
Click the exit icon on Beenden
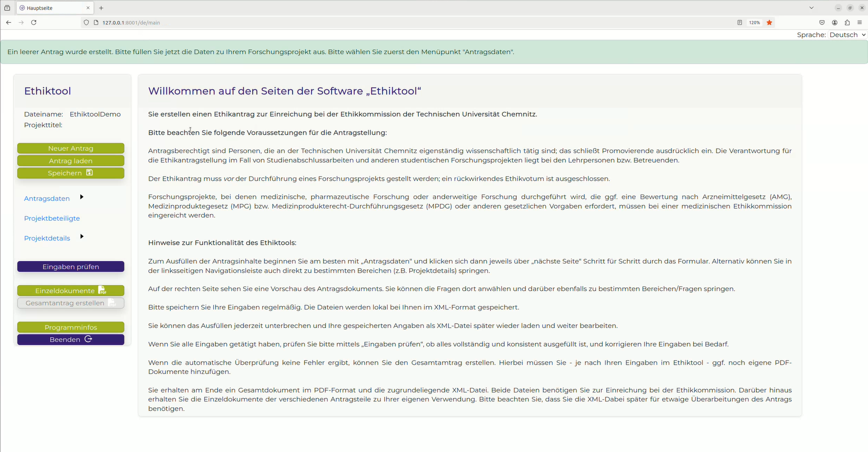[88, 339]
